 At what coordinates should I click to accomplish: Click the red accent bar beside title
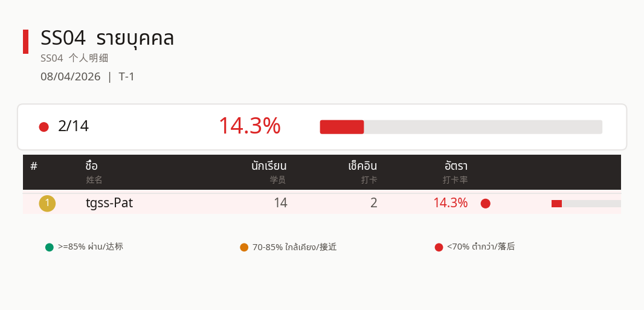tap(25, 41)
